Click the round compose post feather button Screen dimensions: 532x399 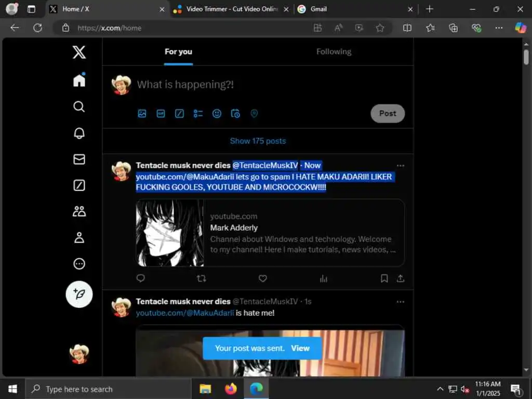click(79, 294)
